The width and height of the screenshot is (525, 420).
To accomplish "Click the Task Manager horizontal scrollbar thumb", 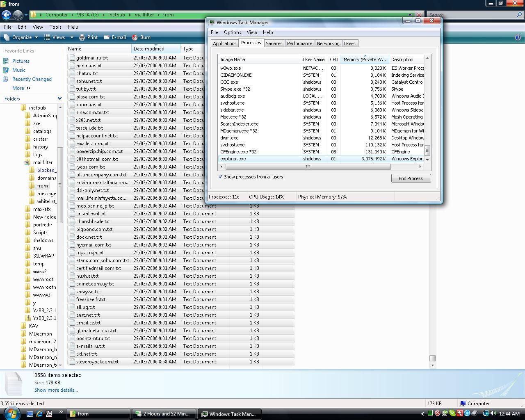I will click(308, 167).
